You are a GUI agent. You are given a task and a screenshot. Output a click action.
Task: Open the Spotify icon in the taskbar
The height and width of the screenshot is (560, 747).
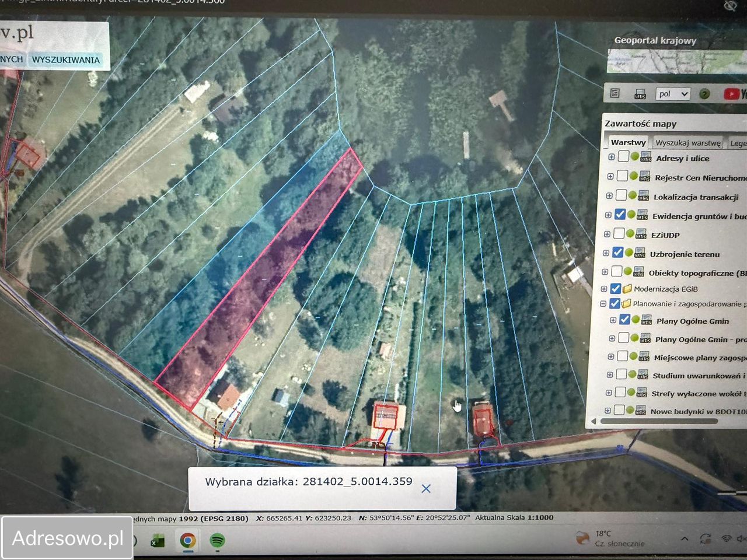click(x=217, y=540)
